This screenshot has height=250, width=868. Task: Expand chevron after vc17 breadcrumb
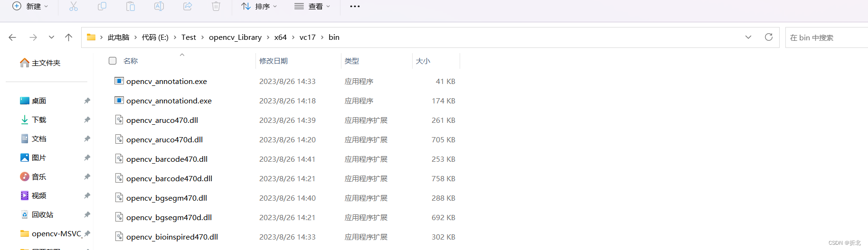click(x=322, y=37)
